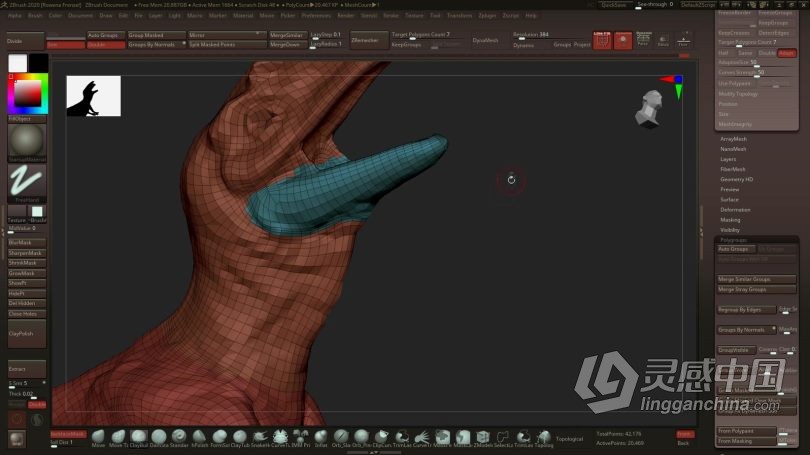Click the current tool thumbnail bottom-left
Image resolution: width=810 pixels, height=455 pixels.
17,440
